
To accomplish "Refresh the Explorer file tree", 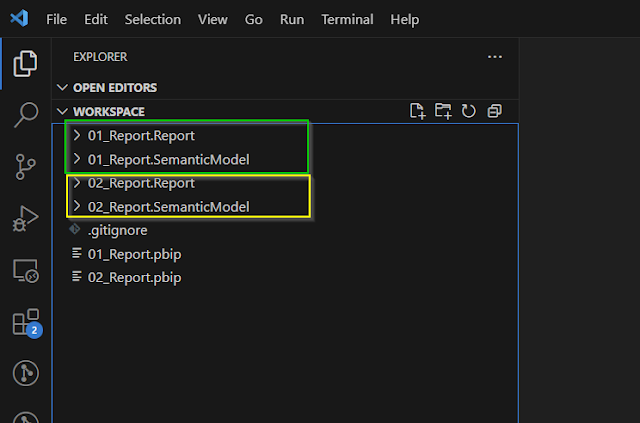I will point(469,111).
